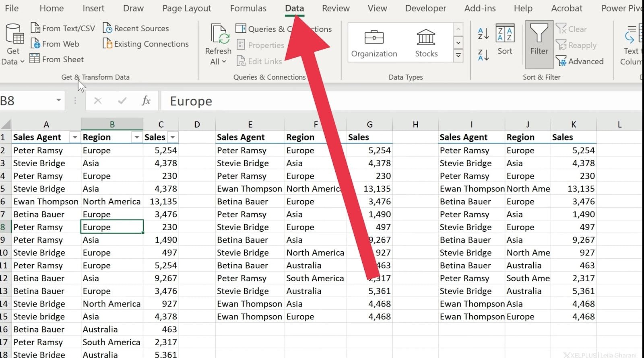
Task: Open the Sales Agent filter dropdown
Action: 75,138
